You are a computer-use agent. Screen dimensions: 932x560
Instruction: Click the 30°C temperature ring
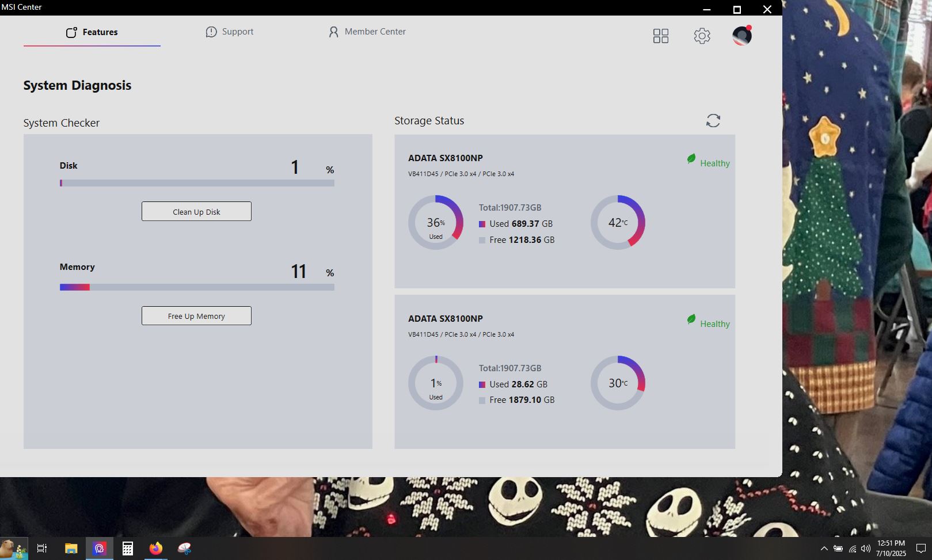pos(618,383)
